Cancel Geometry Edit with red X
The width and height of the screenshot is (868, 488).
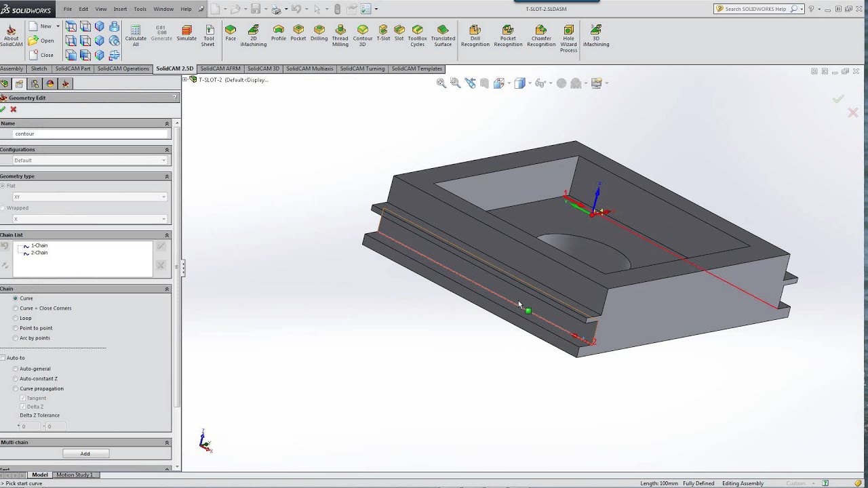click(14, 109)
